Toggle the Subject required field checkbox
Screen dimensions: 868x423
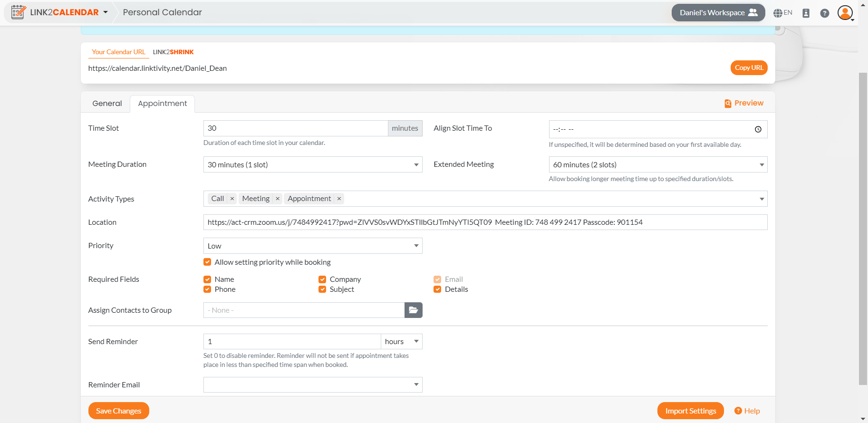pos(322,289)
